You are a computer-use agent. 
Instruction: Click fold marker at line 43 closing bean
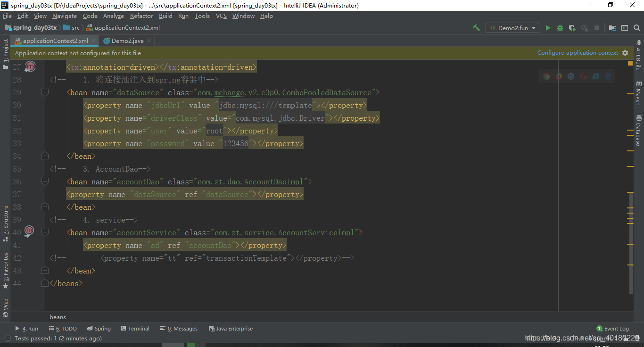45,271
